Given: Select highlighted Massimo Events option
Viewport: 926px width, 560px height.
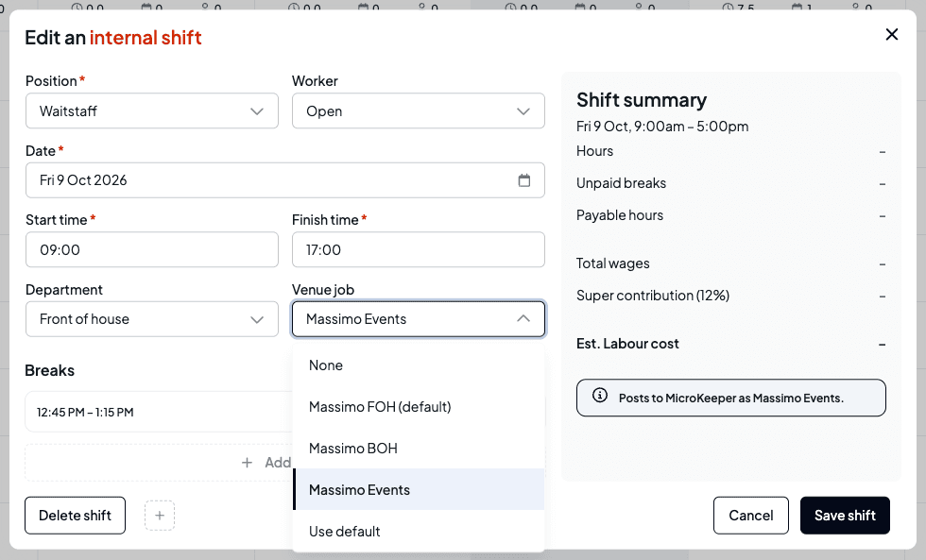Looking at the screenshot, I should coord(418,490).
